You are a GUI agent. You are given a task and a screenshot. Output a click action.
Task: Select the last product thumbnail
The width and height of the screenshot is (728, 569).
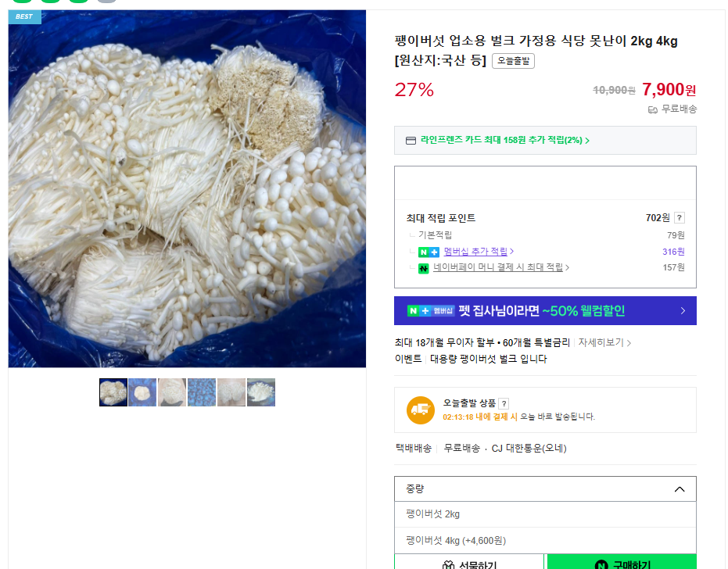point(261,392)
